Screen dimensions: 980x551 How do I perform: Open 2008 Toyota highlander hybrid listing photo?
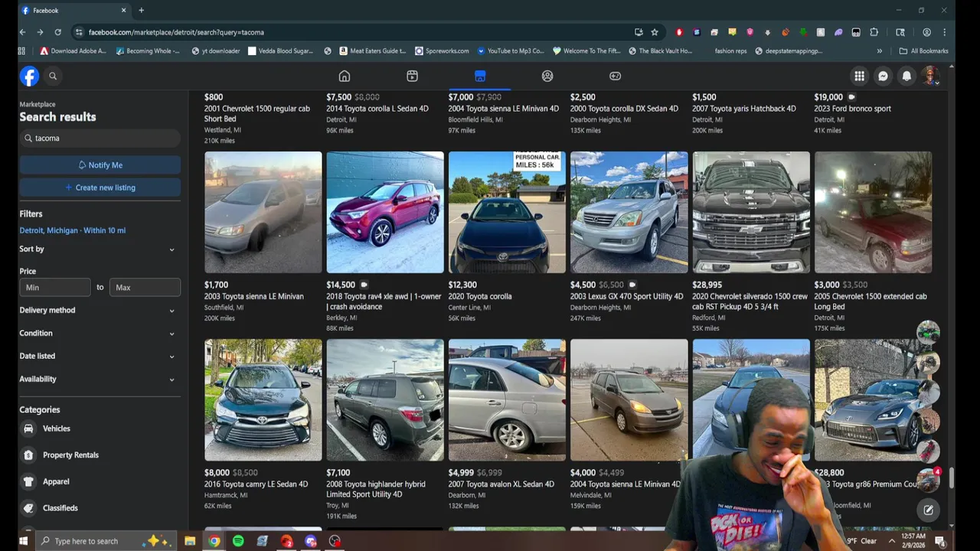tap(385, 399)
